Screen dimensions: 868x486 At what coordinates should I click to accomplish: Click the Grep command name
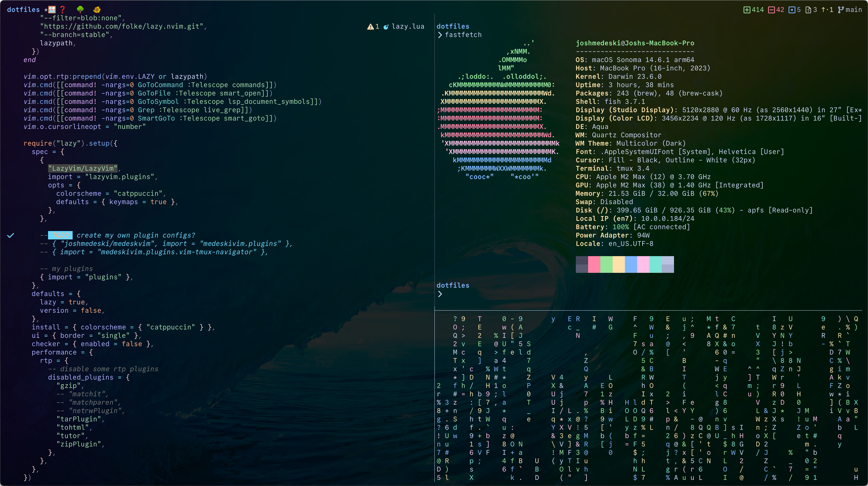click(146, 110)
